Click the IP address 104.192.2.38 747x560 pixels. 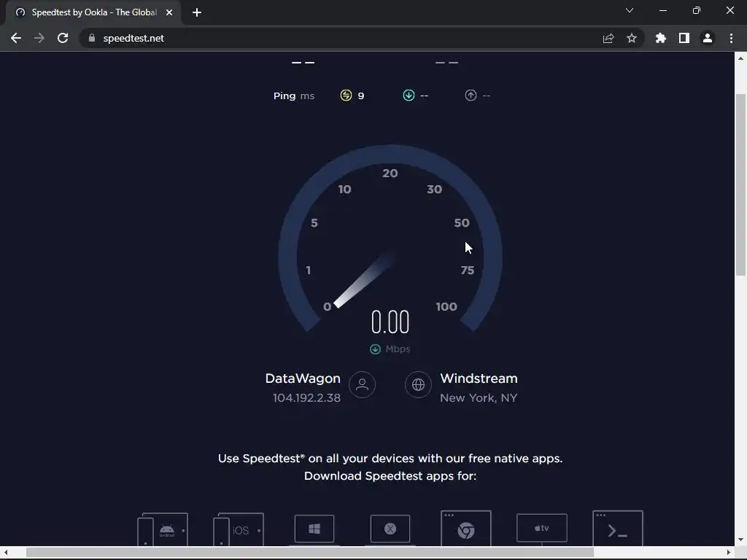(x=307, y=398)
